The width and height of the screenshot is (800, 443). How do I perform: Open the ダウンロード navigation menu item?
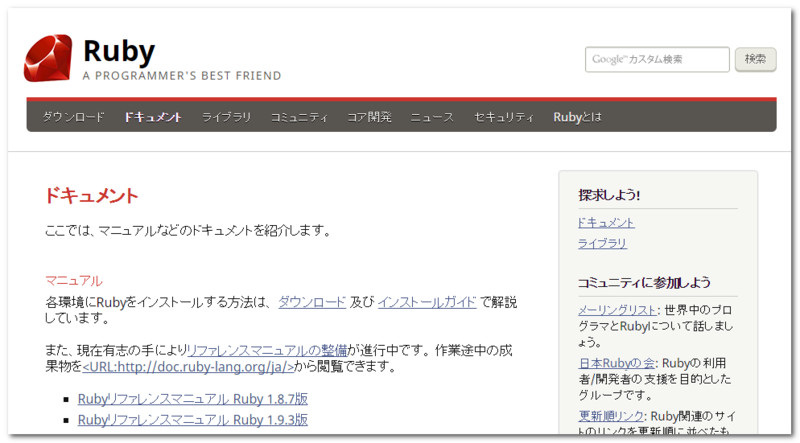coord(73,117)
